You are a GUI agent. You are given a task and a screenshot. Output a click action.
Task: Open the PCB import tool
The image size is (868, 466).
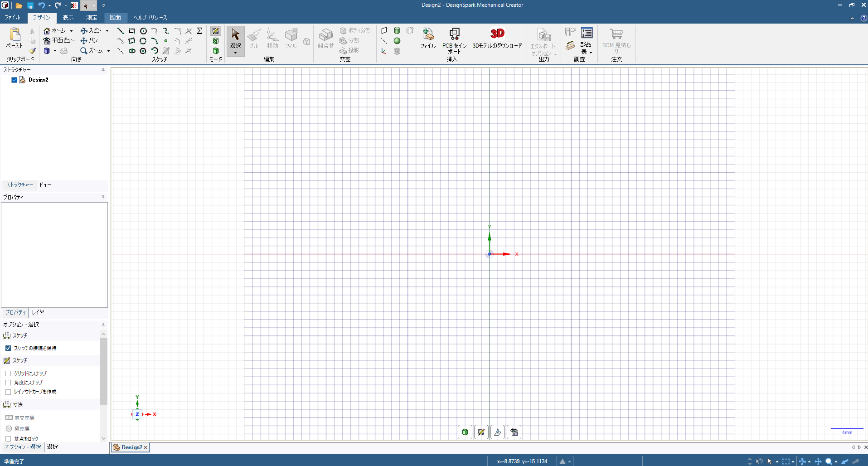(454, 34)
